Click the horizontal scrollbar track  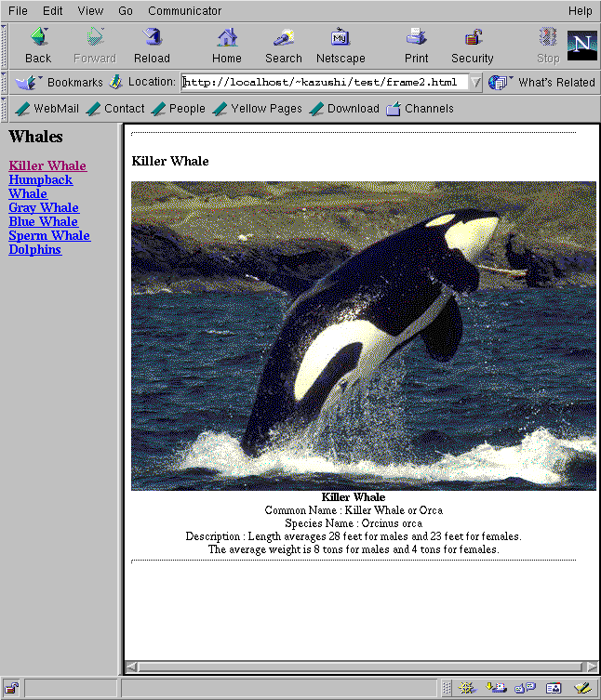pyautogui.click(x=360, y=667)
